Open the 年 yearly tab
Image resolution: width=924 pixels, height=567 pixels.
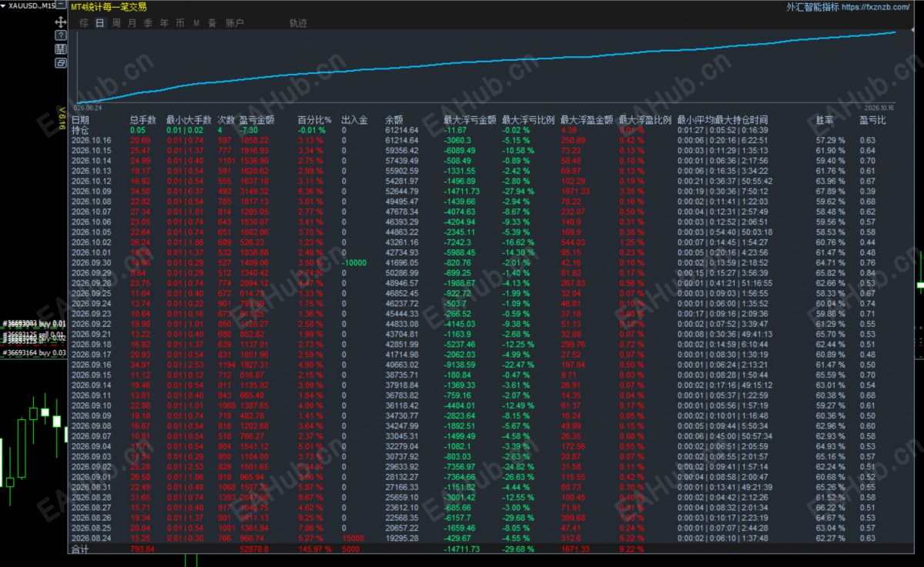[x=164, y=23]
